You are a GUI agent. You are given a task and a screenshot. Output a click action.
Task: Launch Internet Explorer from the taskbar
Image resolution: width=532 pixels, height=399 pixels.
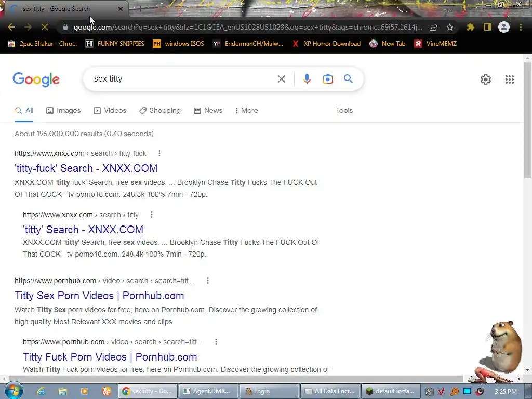click(41, 391)
